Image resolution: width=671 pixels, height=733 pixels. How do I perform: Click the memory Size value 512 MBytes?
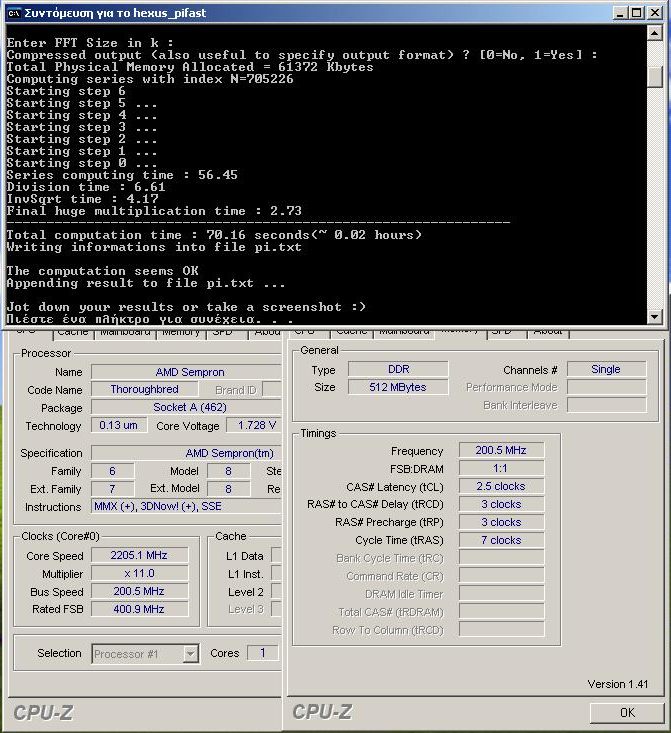[398, 387]
